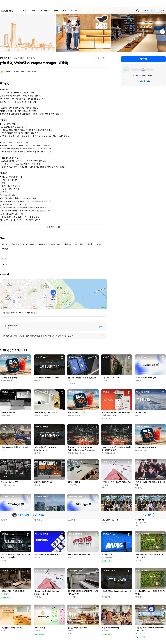Open the city skyline illustration image

[27, 33]
